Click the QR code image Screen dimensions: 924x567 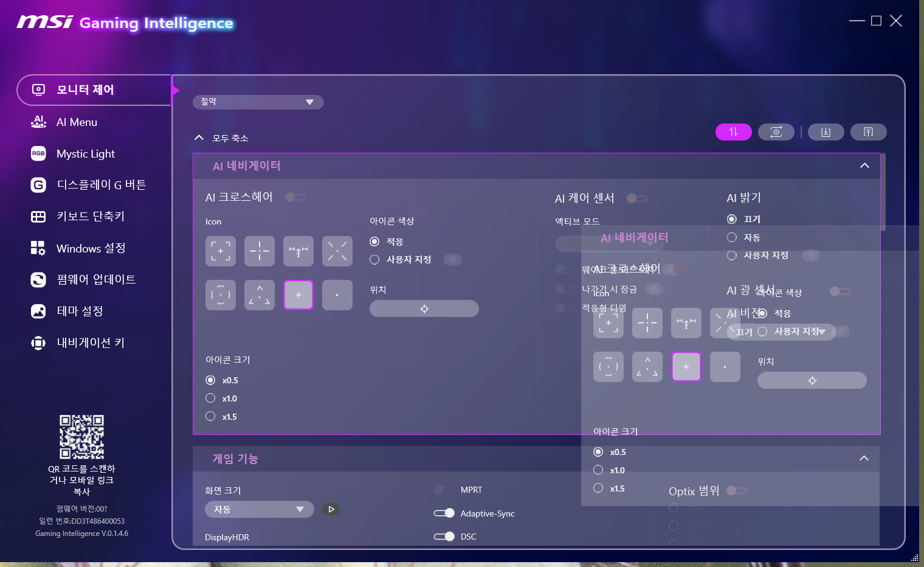point(81,436)
